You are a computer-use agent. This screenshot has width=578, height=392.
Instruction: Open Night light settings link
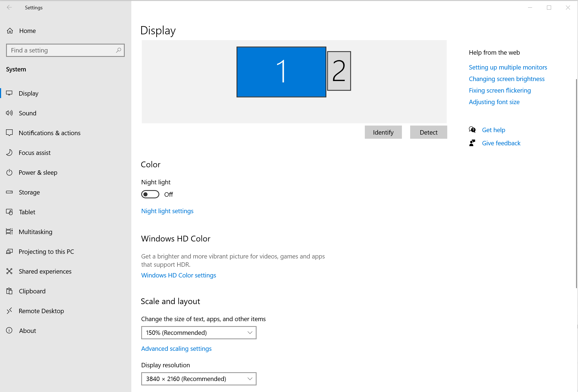pos(167,211)
